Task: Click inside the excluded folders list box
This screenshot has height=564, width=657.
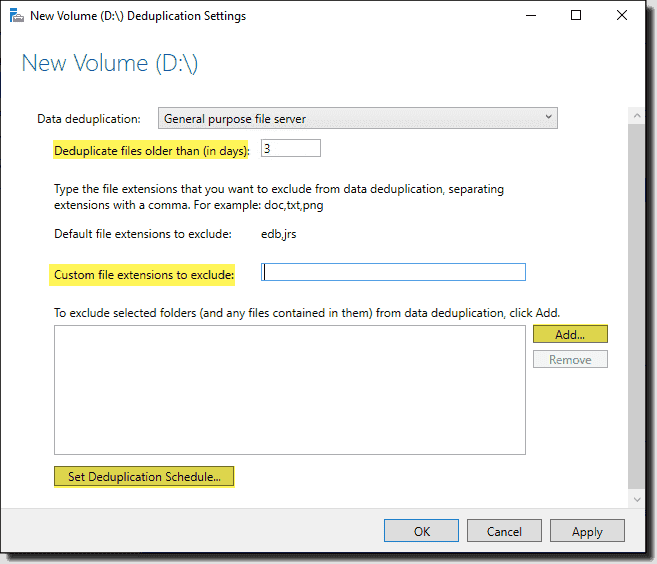Action: 290,390
